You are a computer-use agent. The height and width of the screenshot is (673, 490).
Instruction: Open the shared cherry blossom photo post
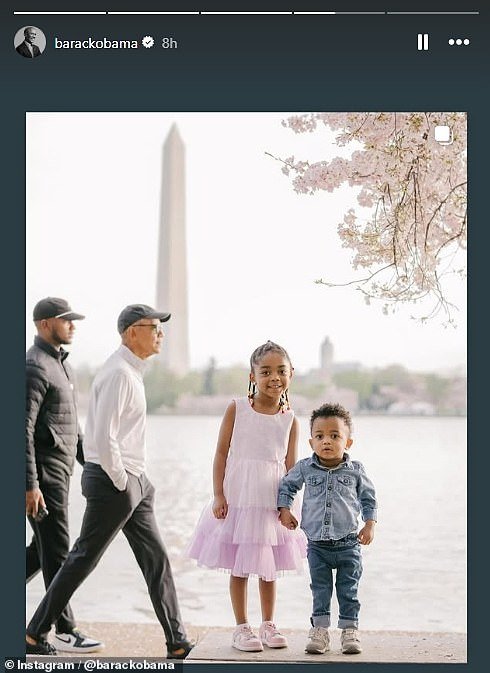(x=246, y=388)
